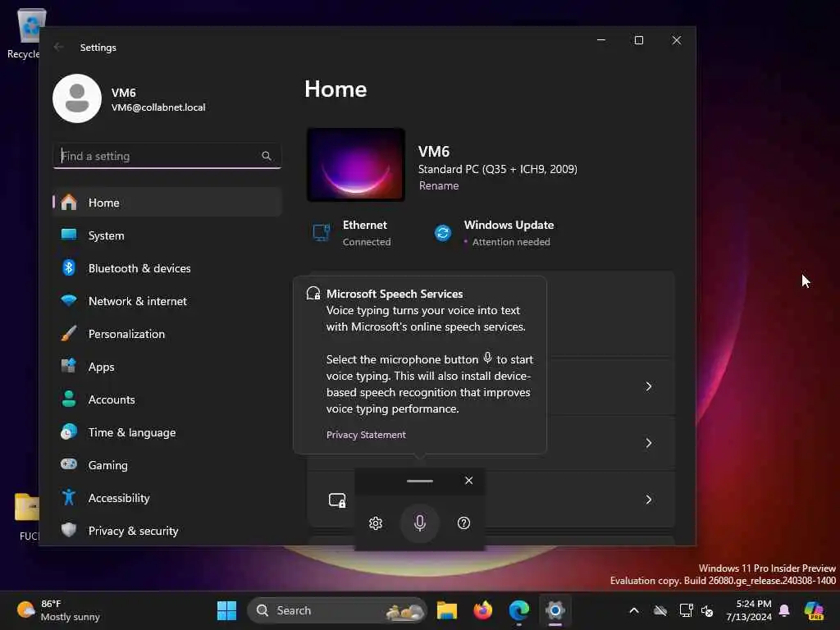The height and width of the screenshot is (630, 840).
Task: Click the muted volume tray icon
Action: click(x=707, y=610)
